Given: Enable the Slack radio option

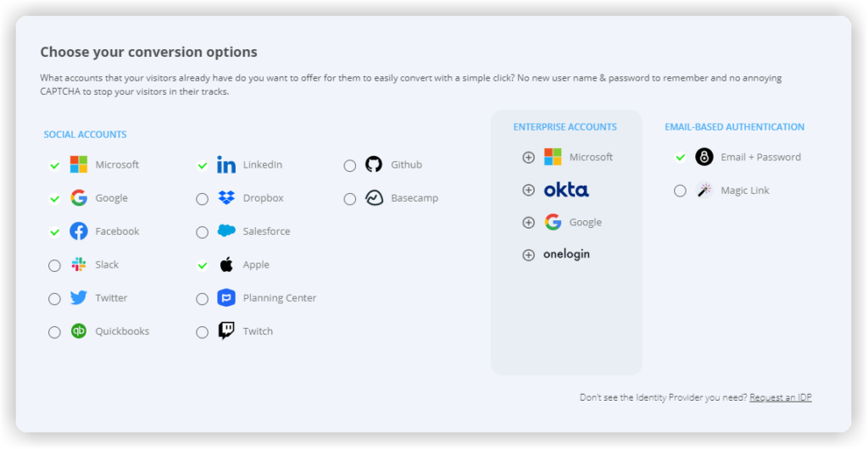Looking at the screenshot, I should point(54,266).
